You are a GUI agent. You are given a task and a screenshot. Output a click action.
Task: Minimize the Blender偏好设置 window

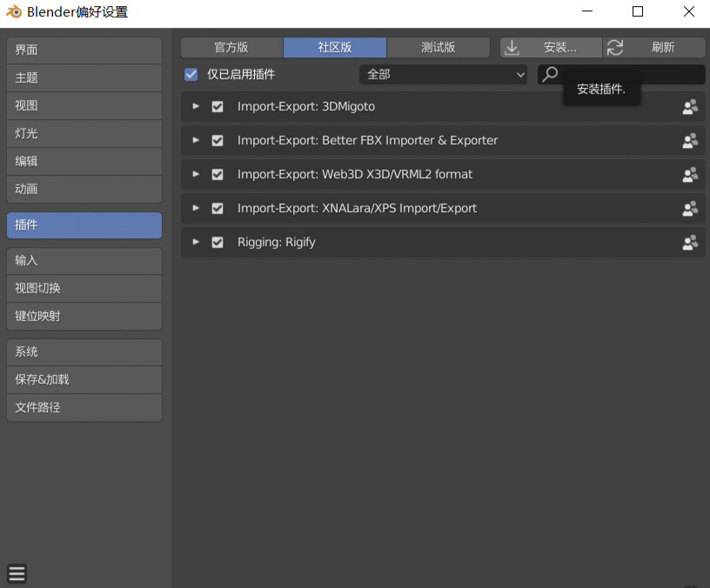click(x=587, y=11)
